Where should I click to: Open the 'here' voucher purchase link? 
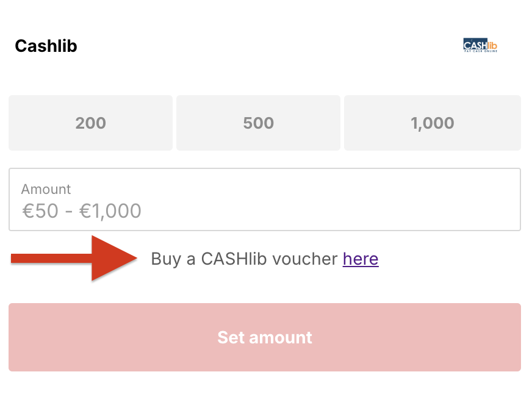click(361, 259)
